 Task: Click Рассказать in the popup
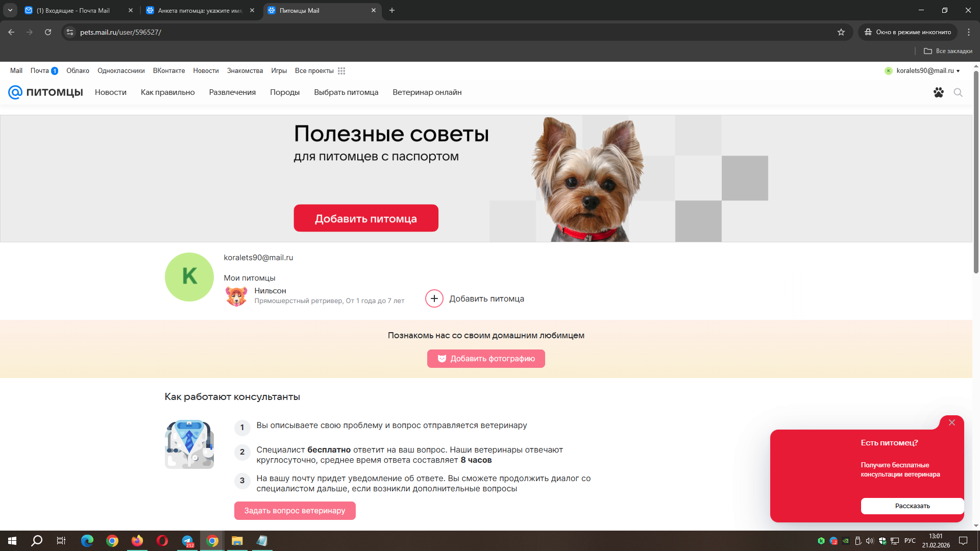(x=912, y=506)
